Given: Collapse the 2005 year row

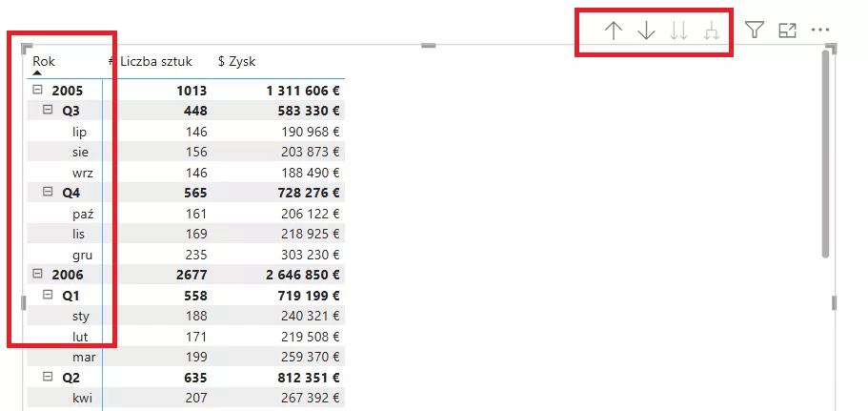Looking at the screenshot, I should (x=38, y=91).
